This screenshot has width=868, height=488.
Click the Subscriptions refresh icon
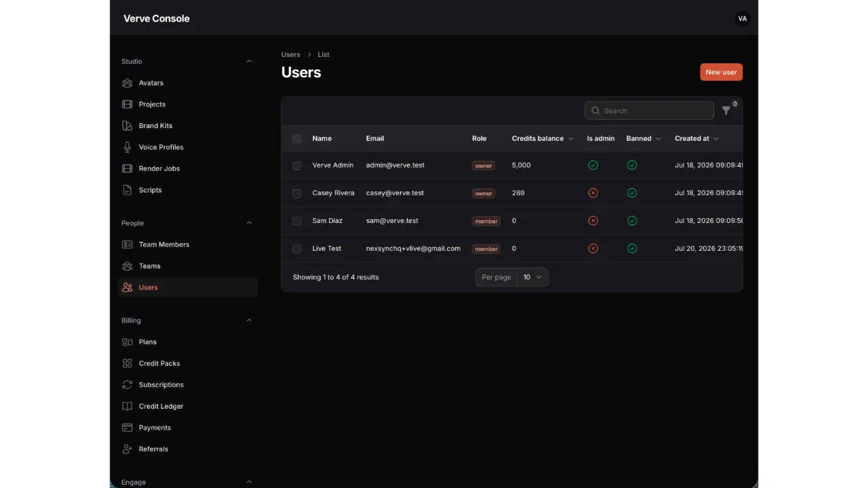tap(127, 385)
